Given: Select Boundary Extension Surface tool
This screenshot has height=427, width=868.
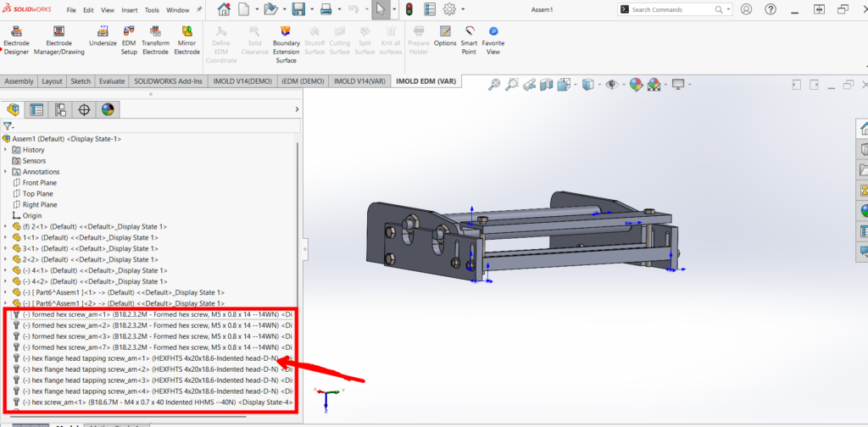Looking at the screenshot, I should tap(287, 44).
